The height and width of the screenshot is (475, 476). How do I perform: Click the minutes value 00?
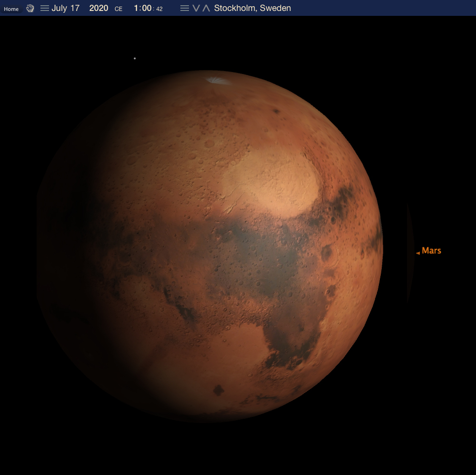[147, 8]
